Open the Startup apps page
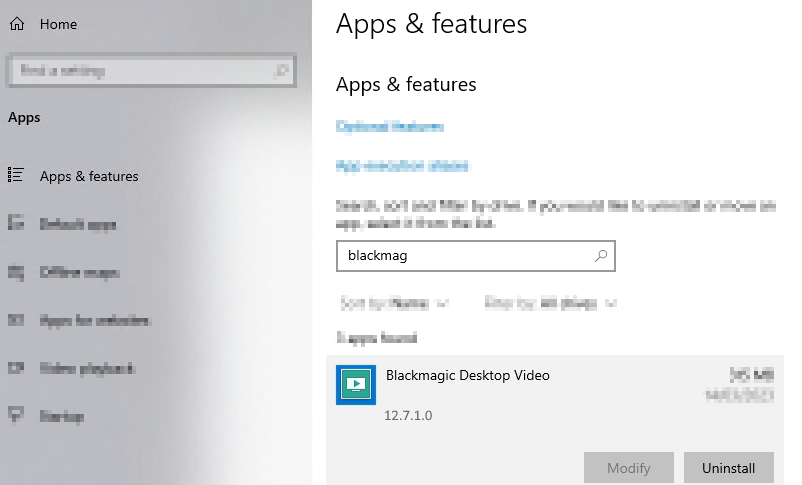 (61, 416)
